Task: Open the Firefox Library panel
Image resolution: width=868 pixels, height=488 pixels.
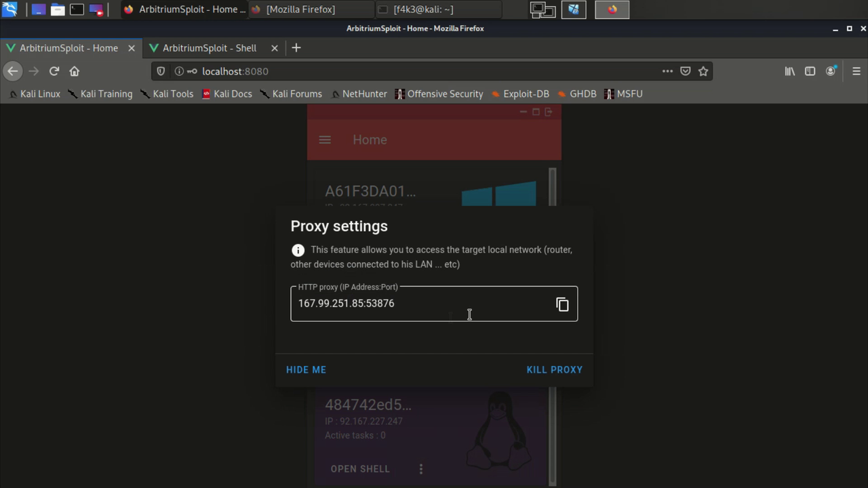Action: click(x=789, y=71)
